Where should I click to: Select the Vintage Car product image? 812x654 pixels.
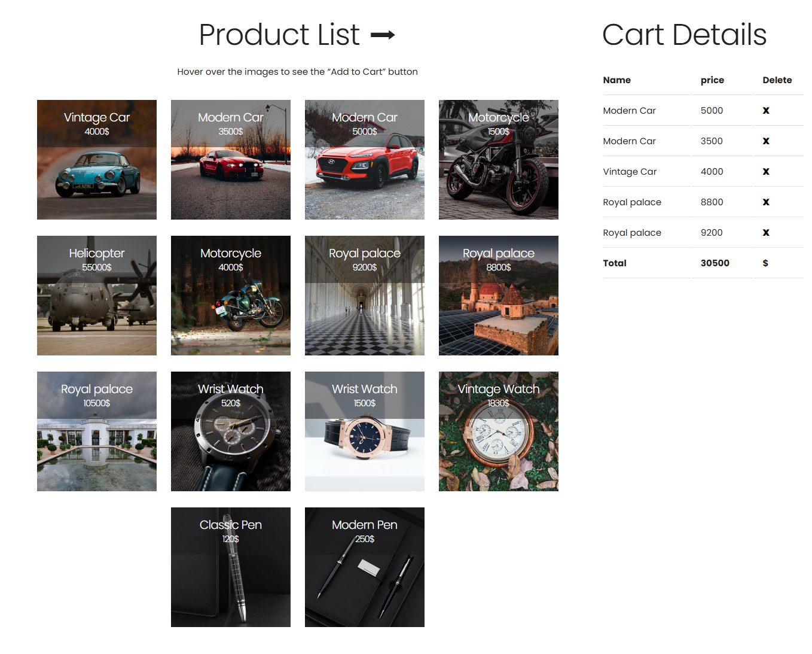click(96, 159)
